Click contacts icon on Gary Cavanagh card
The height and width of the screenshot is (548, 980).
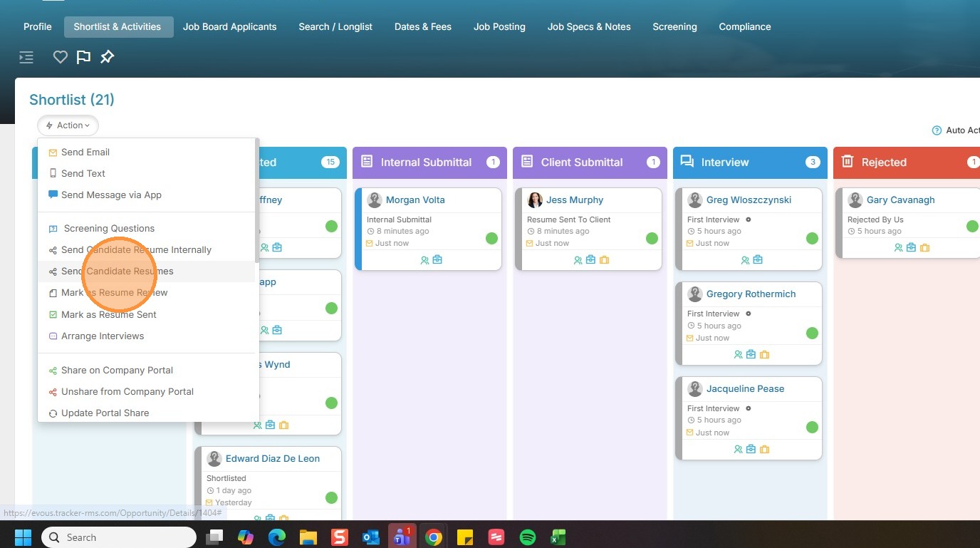(x=898, y=248)
